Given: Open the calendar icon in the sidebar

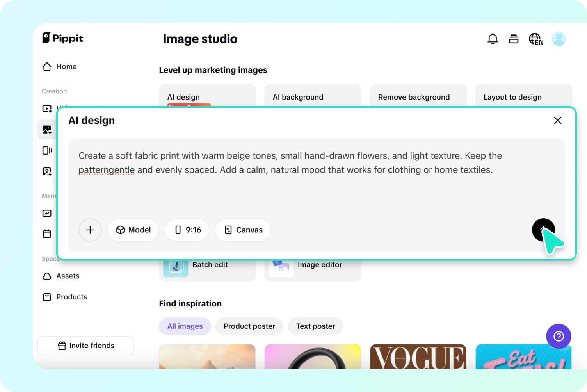Looking at the screenshot, I should pyautogui.click(x=47, y=234).
